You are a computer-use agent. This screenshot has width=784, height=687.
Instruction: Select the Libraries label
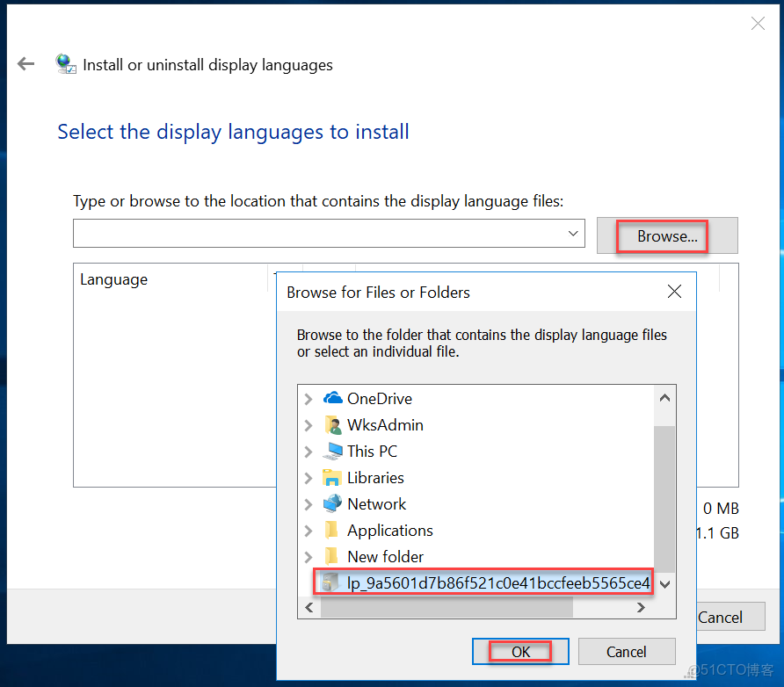tap(375, 478)
